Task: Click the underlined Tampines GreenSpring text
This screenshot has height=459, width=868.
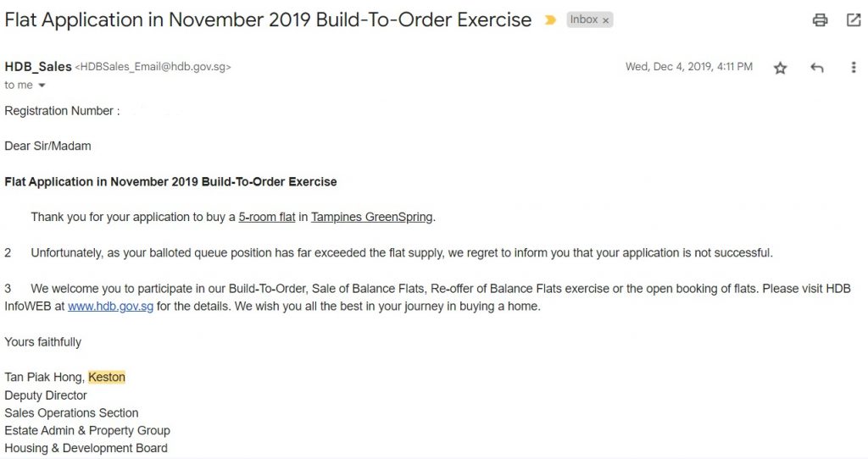Action: (x=372, y=218)
